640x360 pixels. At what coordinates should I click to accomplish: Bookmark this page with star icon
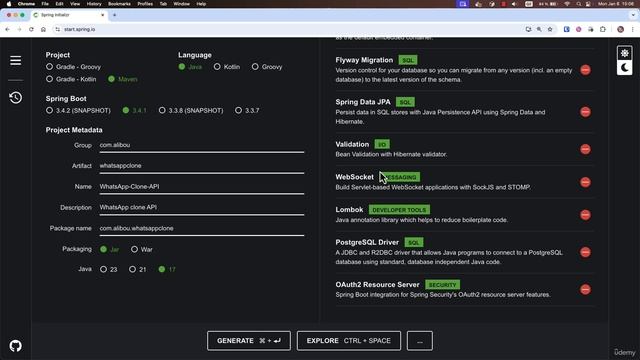pyautogui.click(x=550, y=29)
